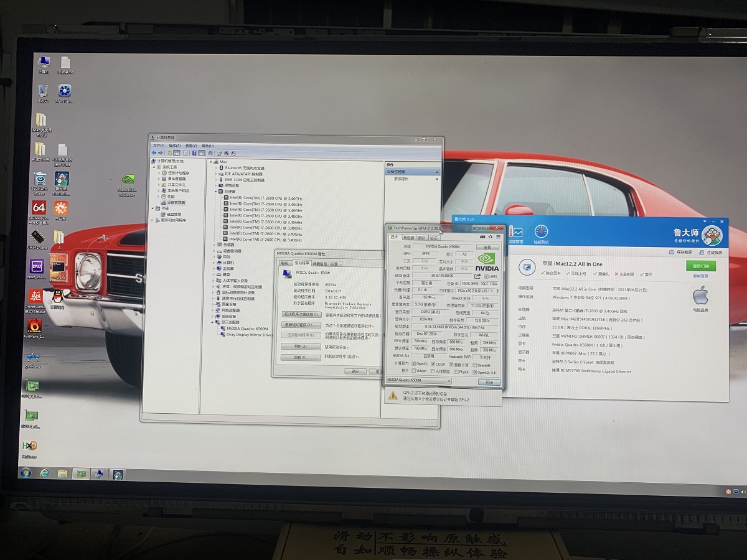
Task: Toggle the PhysX checkbox in GPU-Z
Action: 456,372
